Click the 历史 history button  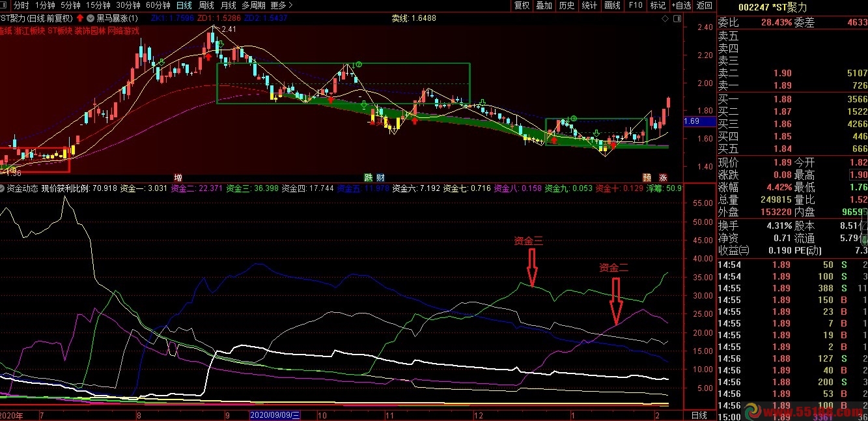point(567,5)
